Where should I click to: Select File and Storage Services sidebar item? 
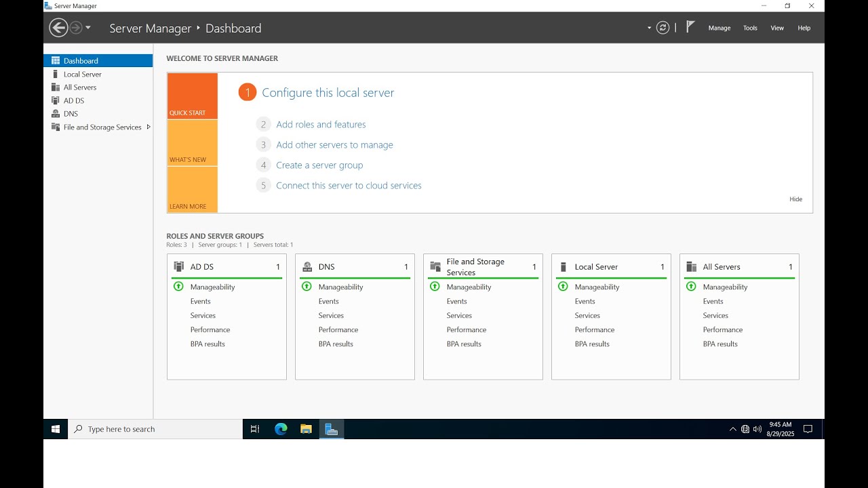(x=98, y=127)
